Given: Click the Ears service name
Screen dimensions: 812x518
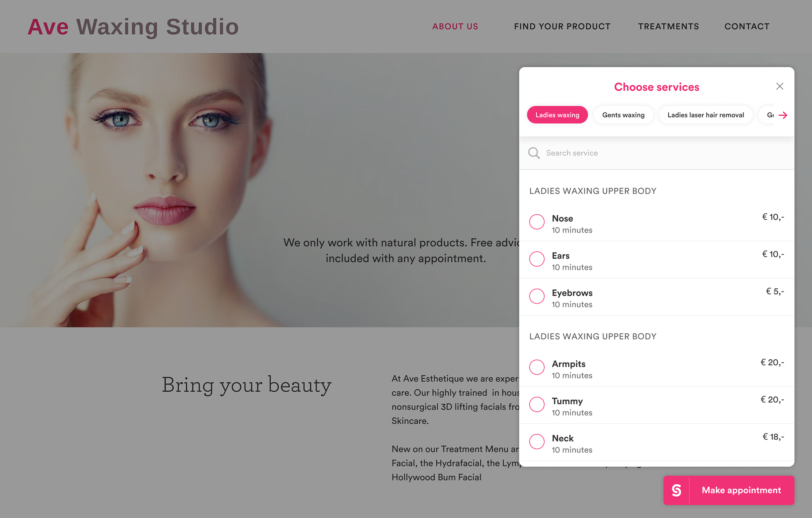Looking at the screenshot, I should (560, 256).
